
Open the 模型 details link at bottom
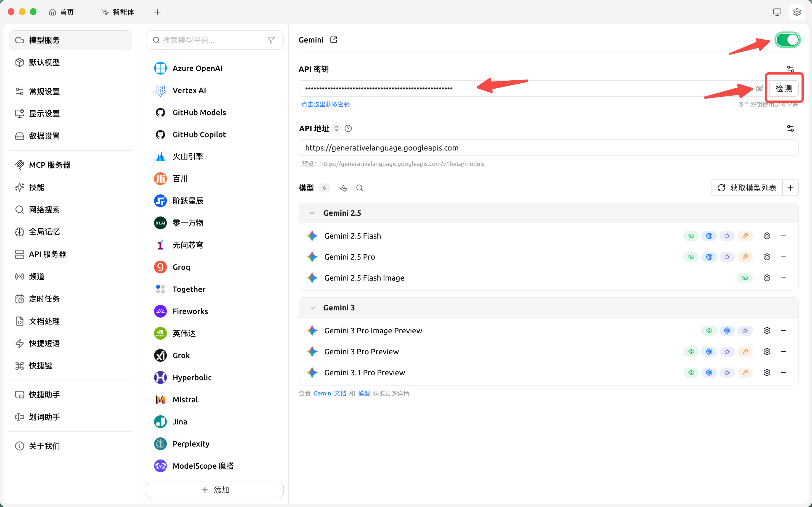(x=364, y=393)
